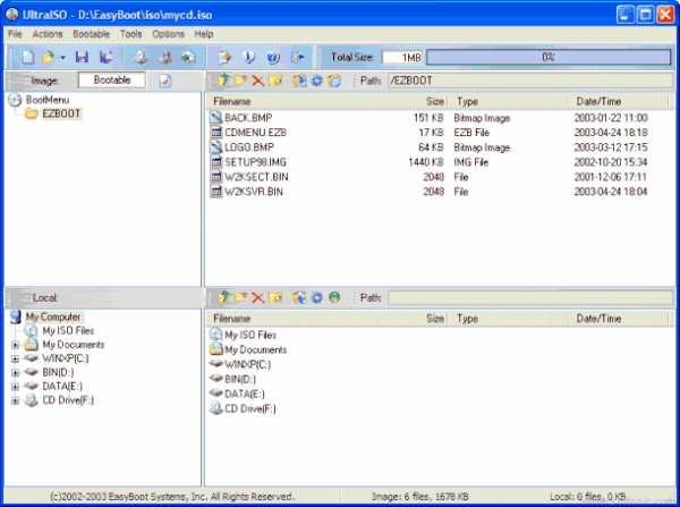This screenshot has height=507, width=680.
Task: Click the image Path field showing /EZBOOT
Action: pyautogui.click(x=530, y=81)
